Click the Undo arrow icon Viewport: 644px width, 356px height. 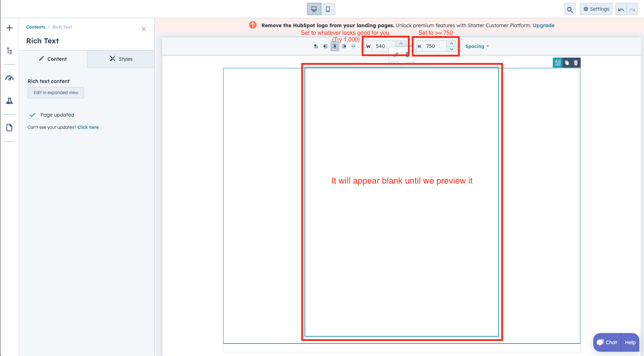pos(621,9)
